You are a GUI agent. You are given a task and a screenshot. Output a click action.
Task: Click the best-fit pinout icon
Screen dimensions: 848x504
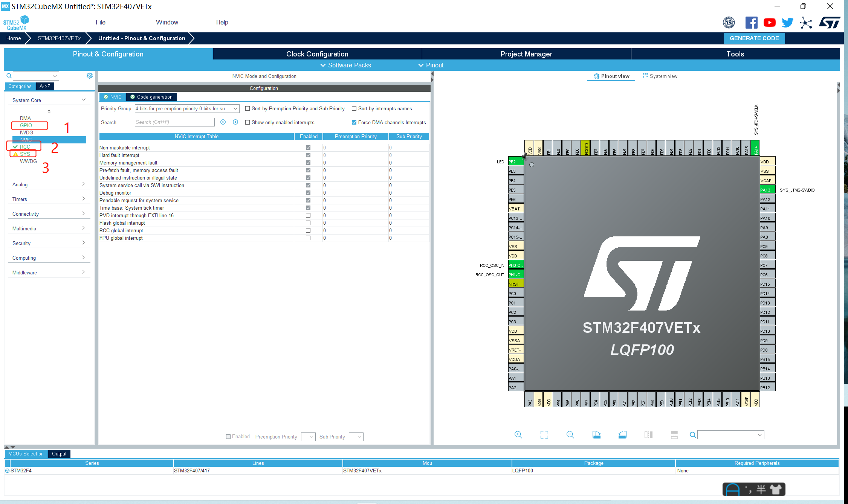point(544,435)
